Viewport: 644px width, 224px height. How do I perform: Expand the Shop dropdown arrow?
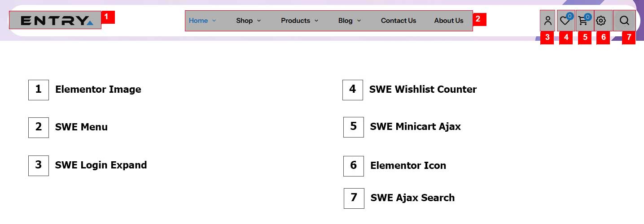pos(259,21)
